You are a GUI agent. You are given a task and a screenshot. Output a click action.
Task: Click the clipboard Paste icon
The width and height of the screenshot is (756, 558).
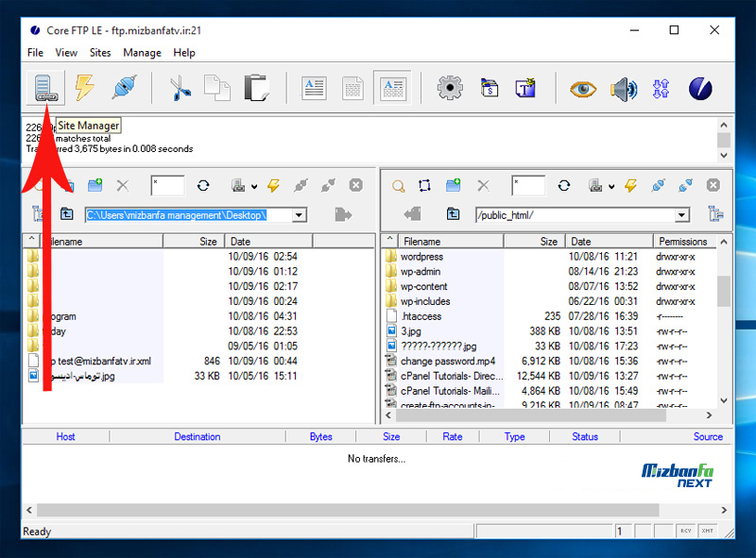256,88
